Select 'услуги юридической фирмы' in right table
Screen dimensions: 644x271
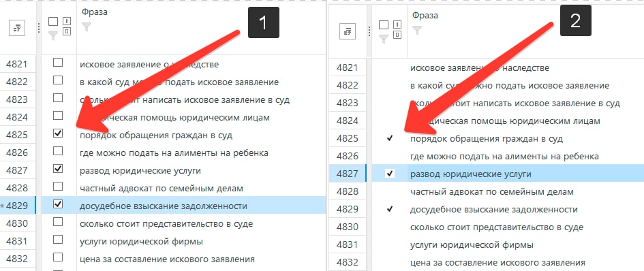click(472, 245)
